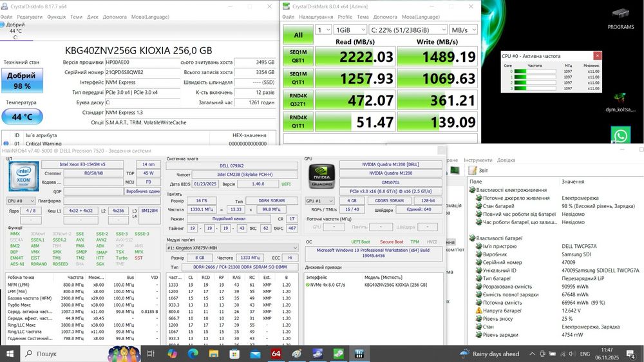
Task: Click the Добрий 98 % health status button
Action: point(22,81)
